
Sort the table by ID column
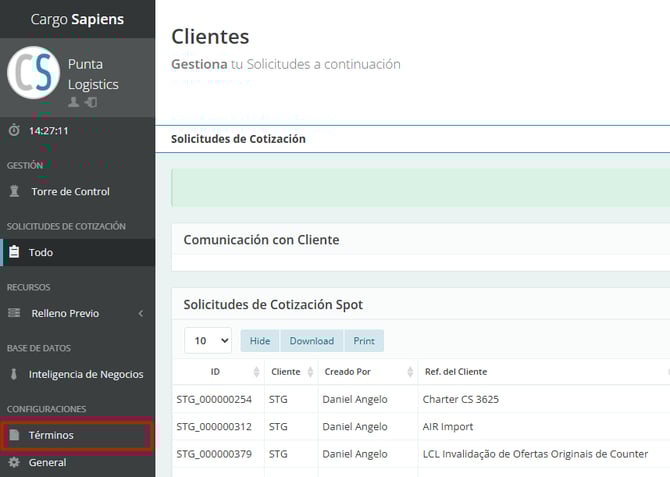point(256,372)
